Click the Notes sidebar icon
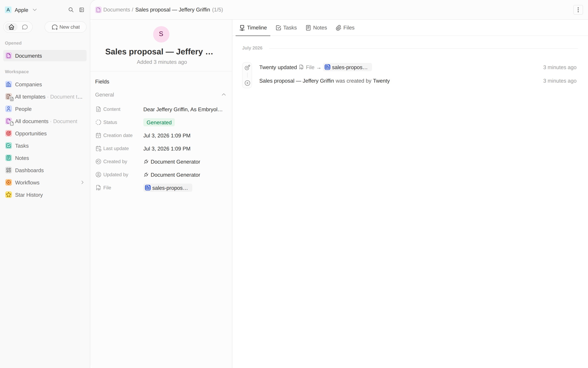 (x=9, y=158)
